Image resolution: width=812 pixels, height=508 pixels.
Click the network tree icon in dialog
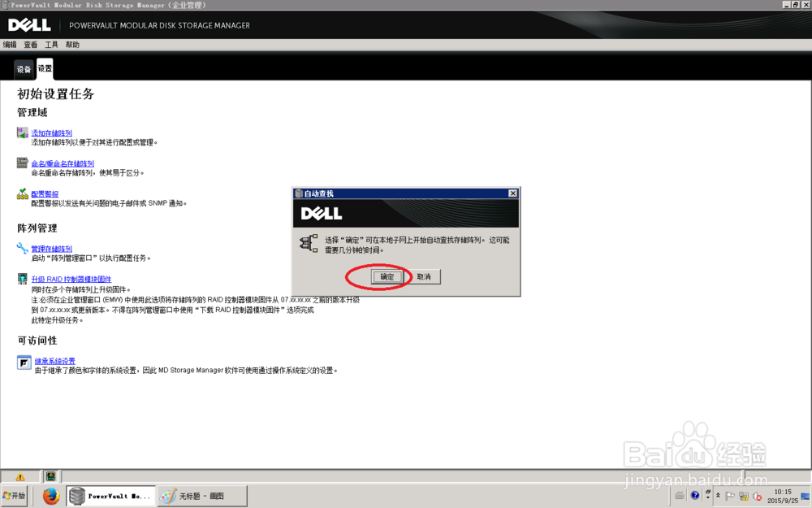point(309,243)
